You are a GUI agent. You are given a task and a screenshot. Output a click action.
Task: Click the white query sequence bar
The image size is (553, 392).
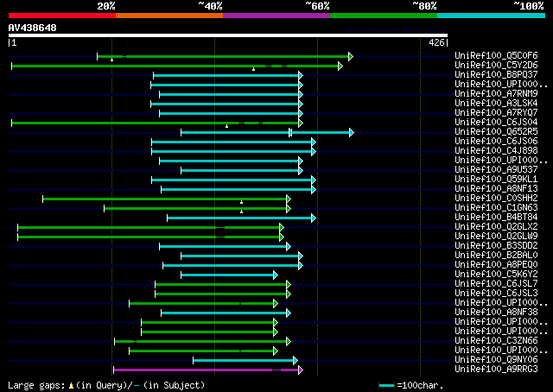pos(228,35)
